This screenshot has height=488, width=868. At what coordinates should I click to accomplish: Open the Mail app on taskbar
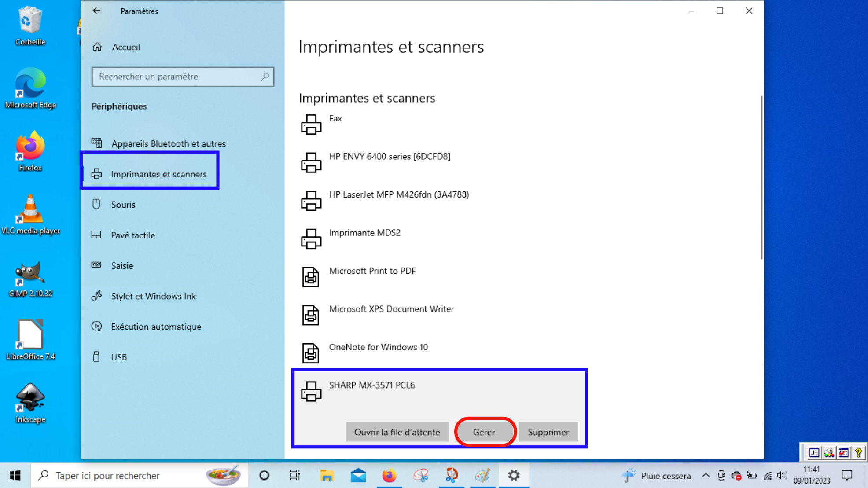coord(358,476)
